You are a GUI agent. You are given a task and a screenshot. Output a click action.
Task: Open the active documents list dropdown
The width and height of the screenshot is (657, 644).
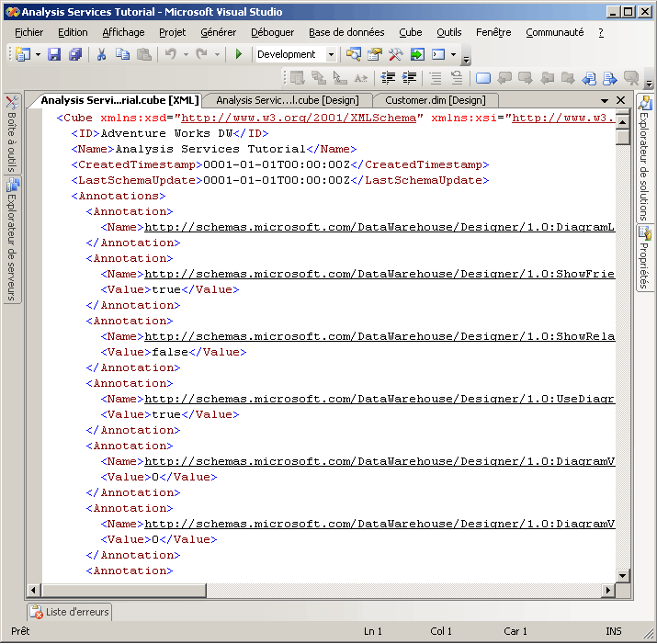[x=605, y=100]
